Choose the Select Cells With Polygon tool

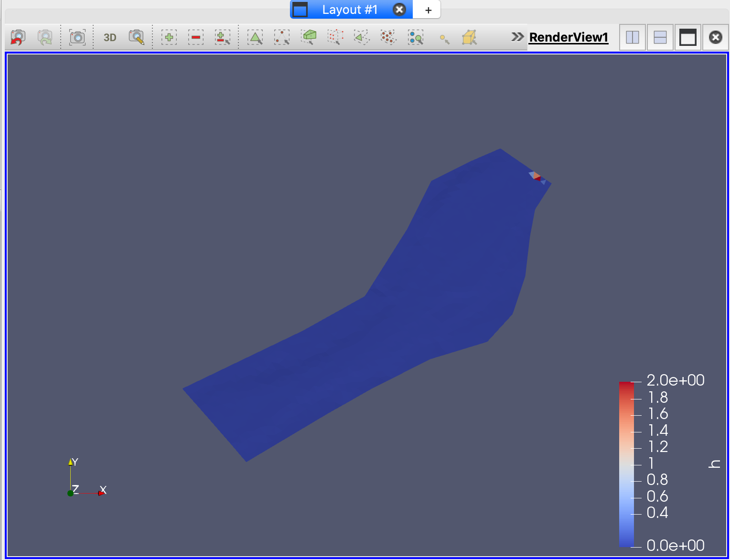point(362,37)
